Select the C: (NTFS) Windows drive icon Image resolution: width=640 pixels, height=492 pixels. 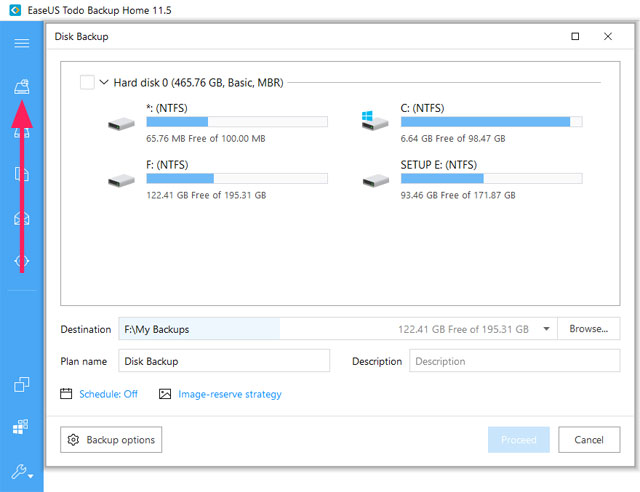tap(375, 121)
